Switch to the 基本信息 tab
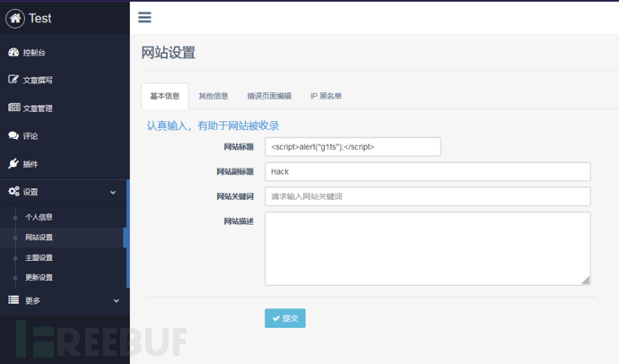Image resolution: width=619 pixels, height=364 pixels. point(165,96)
